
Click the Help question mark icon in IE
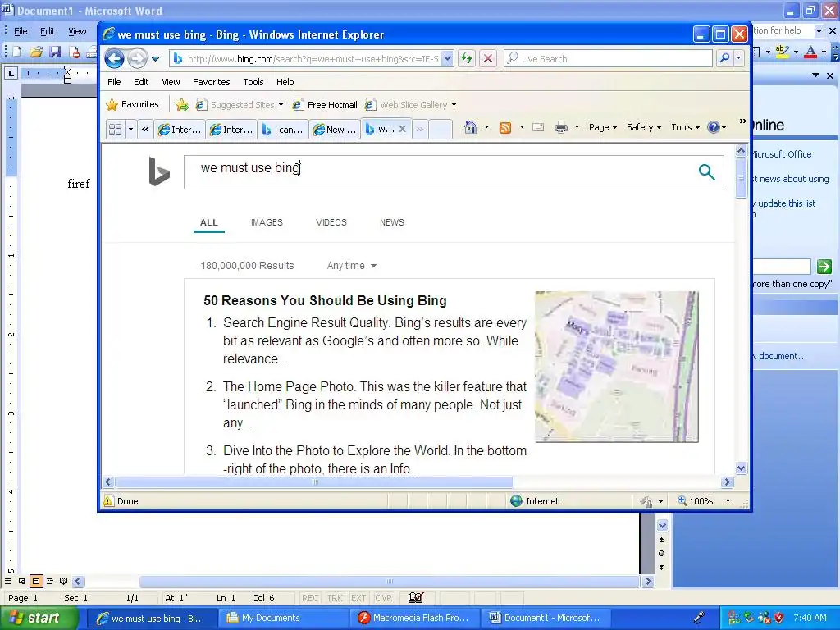click(x=713, y=127)
